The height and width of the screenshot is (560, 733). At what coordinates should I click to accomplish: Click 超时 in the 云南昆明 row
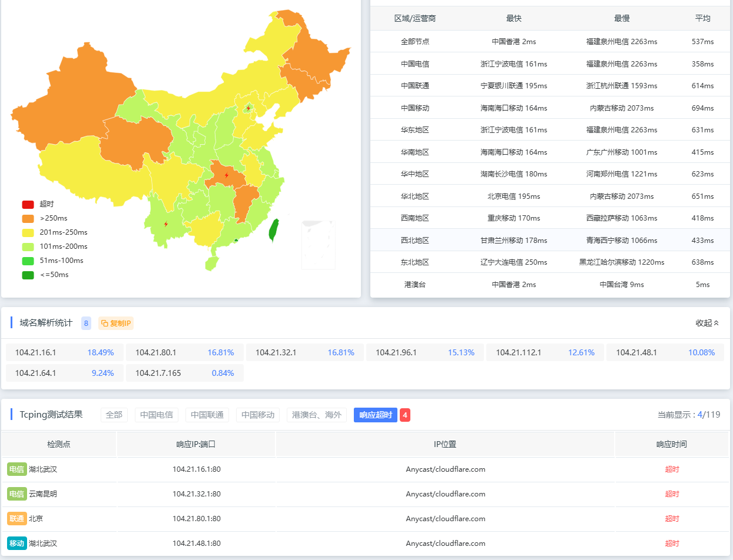coord(672,494)
